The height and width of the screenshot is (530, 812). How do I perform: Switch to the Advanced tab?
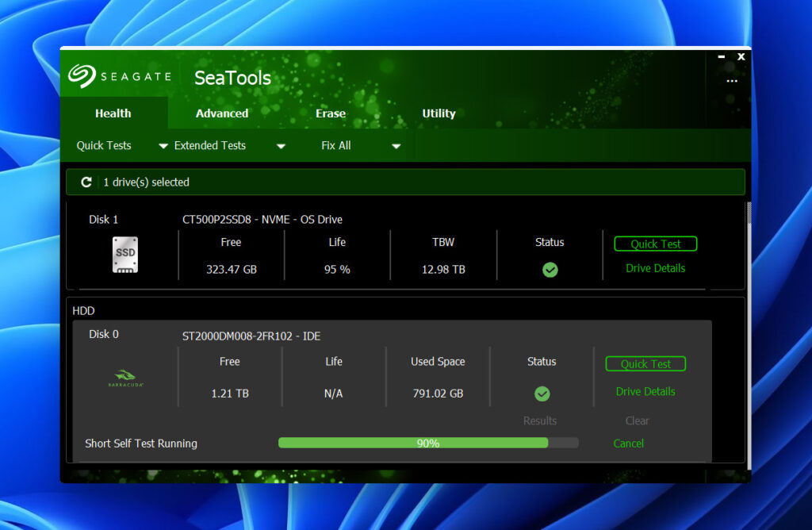(222, 113)
